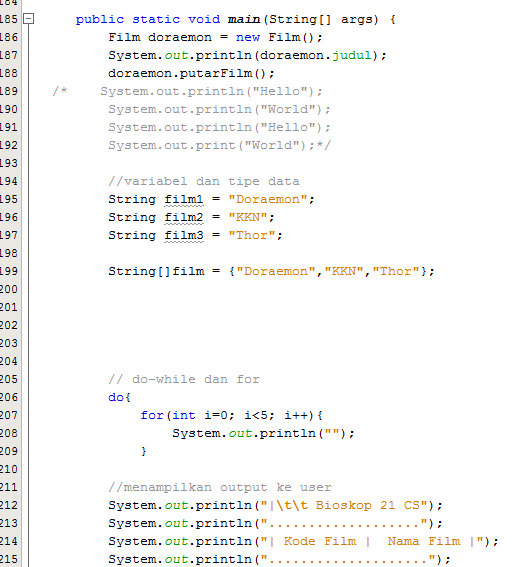Click commented 'System.out.println("World");' on line 190
Image resolution: width=526 pixels, height=567 pixels.
219,109
